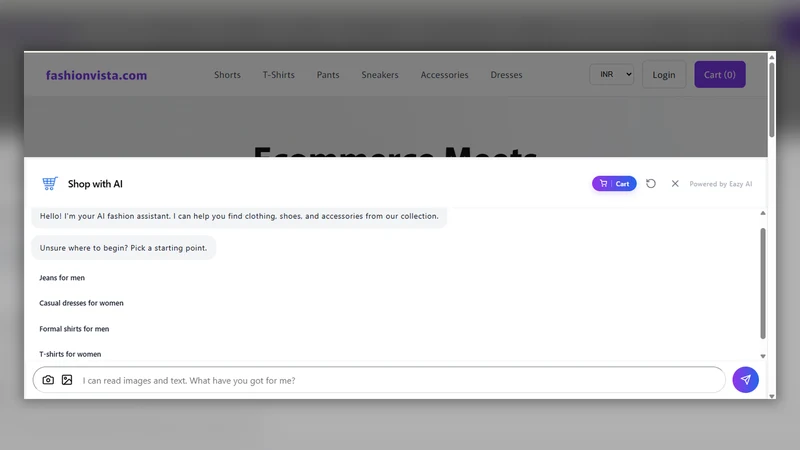Choose Casual dresses for women suggestion

point(81,303)
